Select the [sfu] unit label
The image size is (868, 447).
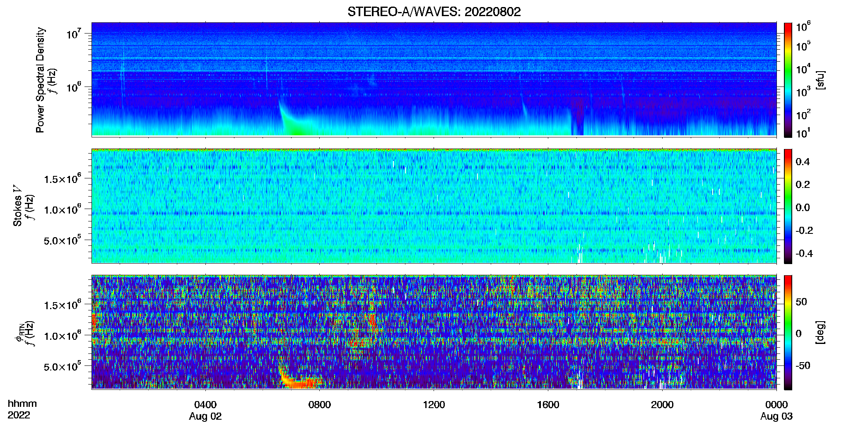pyautogui.click(x=820, y=80)
